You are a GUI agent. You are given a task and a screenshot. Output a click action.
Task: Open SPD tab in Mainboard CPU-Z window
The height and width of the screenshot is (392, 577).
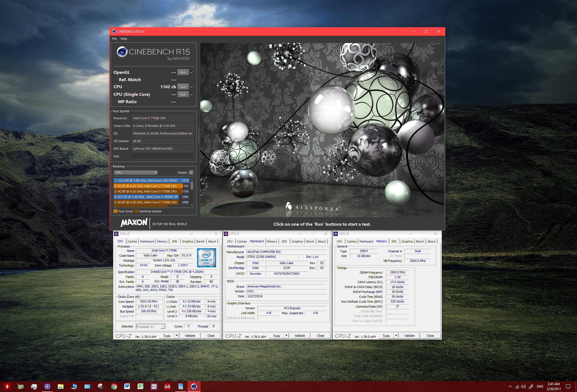(x=284, y=241)
